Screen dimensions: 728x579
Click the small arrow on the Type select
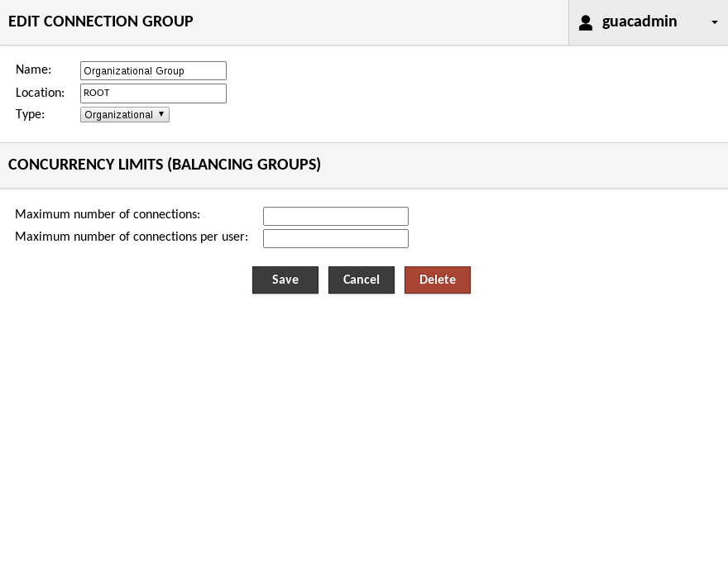pos(161,114)
